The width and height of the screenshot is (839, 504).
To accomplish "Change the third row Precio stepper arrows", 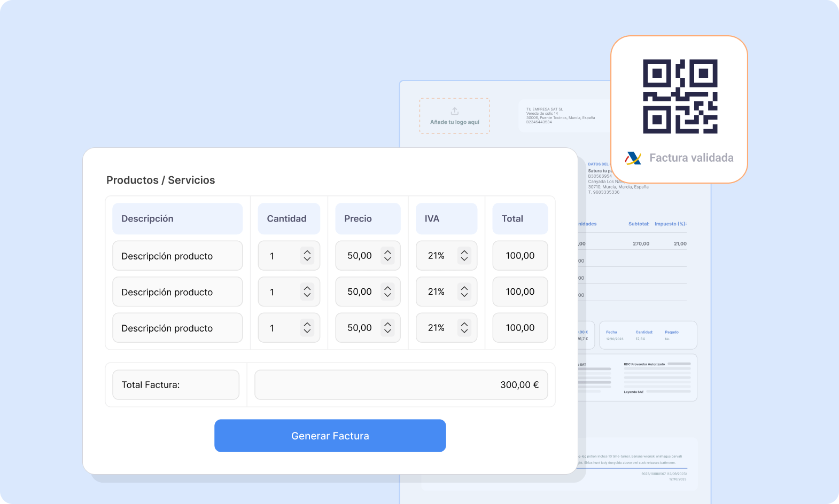I will pyautogui.click(x=387, y=328).
